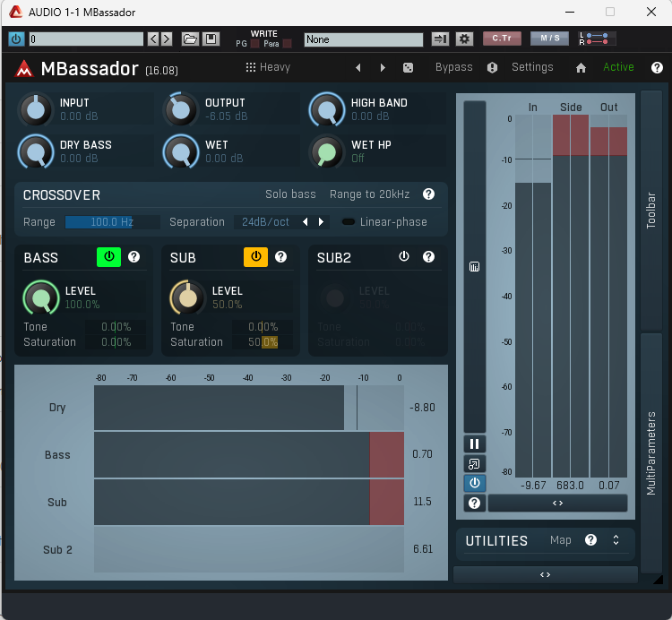Click the arrow-to-bar learn icon
672x620 pixels.
pyautogui.click(x=440, y=39)
